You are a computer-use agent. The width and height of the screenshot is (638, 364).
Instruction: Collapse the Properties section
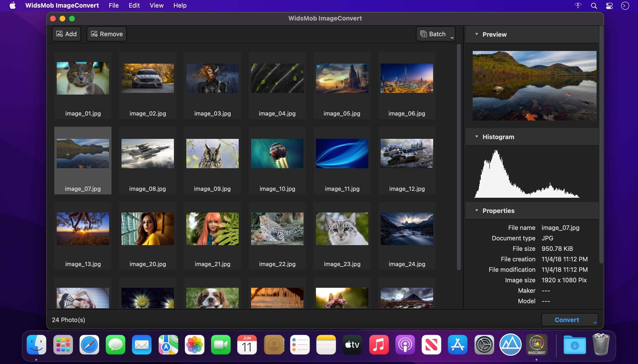pyautogui.click(x=477, y=211)
